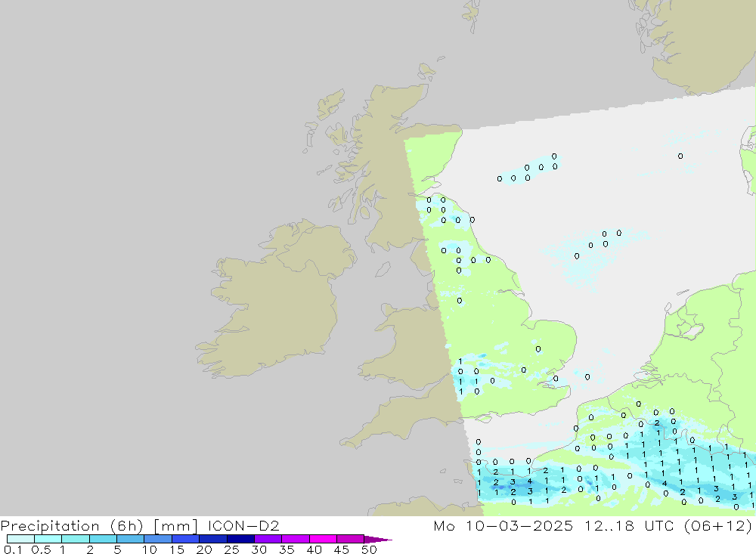Screen dimensions: 756x554
Task: Click the "ICON-D2" model name label
Action: point(243,525)
